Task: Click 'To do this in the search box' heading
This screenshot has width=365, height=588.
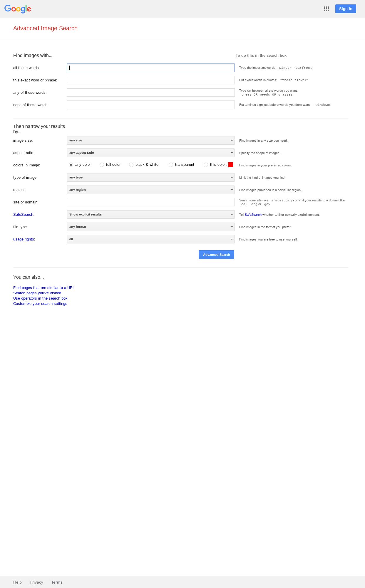Action: point(261,56)
